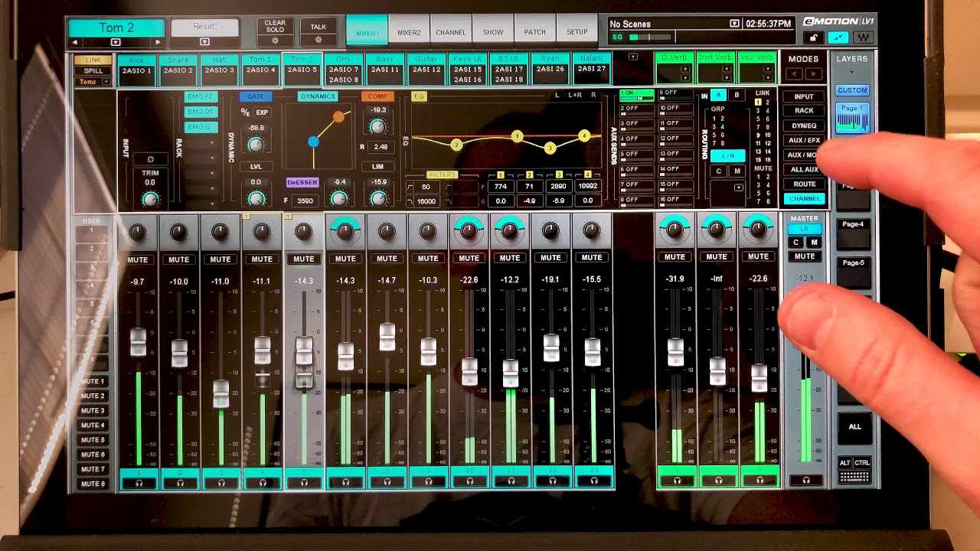Click the TALK button
Screen dimensions: 980x551
coord(318,27)
